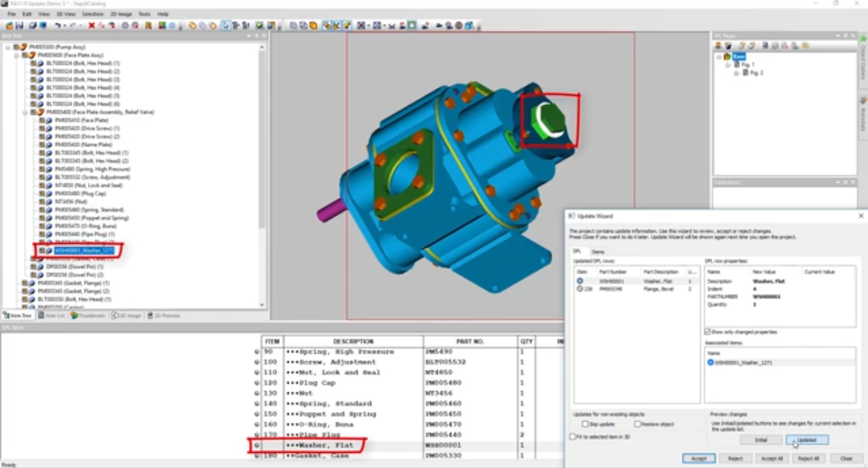Select the arrow pointer selection tool
Screen dimensions: 868x468
click(225, 25)
